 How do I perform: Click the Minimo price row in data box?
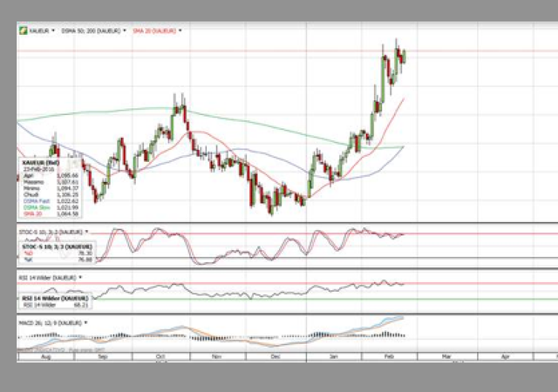point(51,188)
